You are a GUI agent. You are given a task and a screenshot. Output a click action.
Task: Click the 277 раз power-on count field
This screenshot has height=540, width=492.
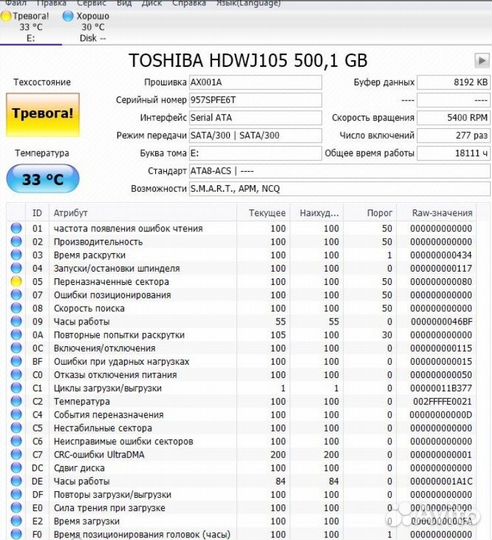pyautogui.click(x=454, y=136)
